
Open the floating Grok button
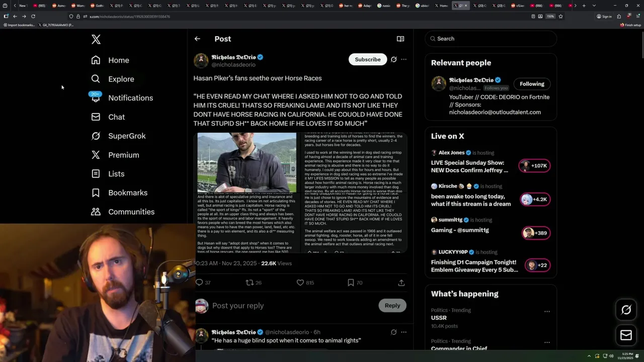[626, 310]
